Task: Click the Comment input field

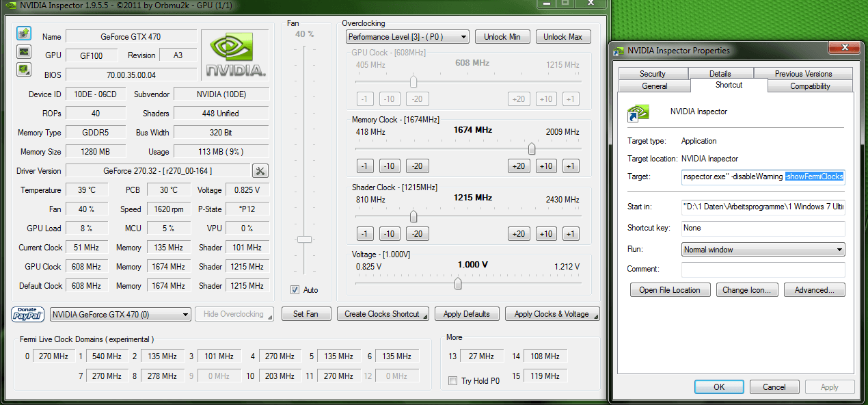Action: 763,270
